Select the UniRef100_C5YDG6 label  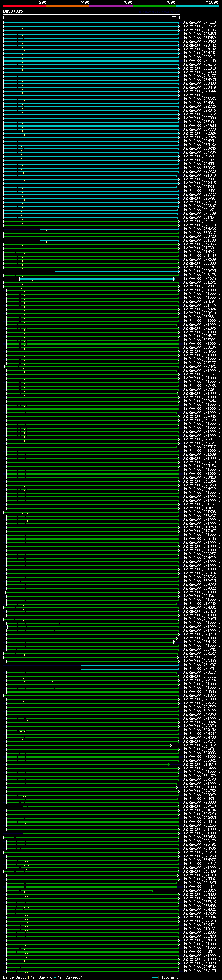[199, 244]
